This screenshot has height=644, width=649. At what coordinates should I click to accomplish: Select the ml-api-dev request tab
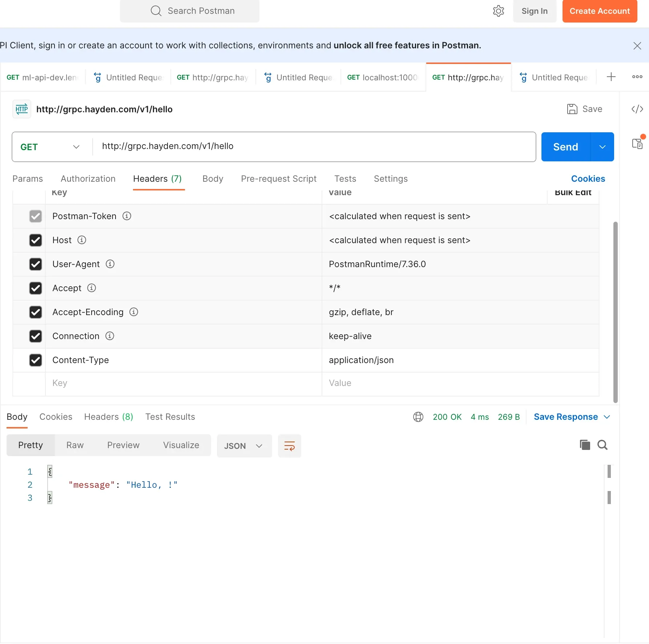[43, 77]
